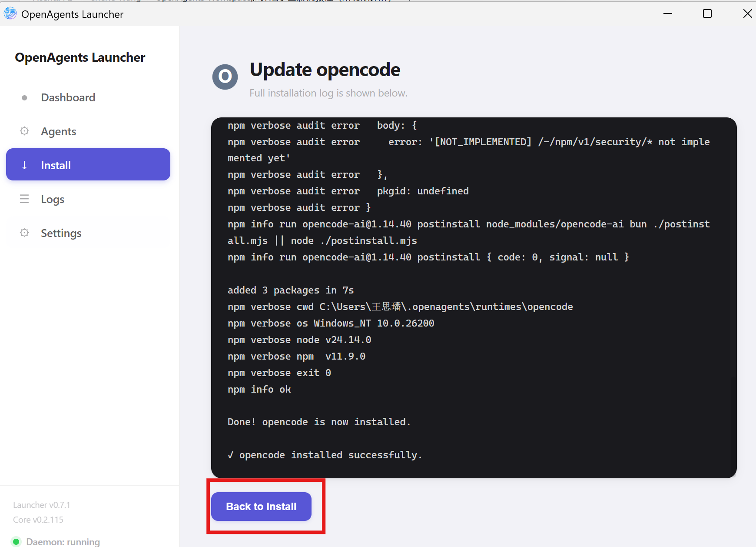Viewport: 756px width, 547px height.
Task: Click the "npm verbose audit error body: {" line
Action: click(322, 125)
